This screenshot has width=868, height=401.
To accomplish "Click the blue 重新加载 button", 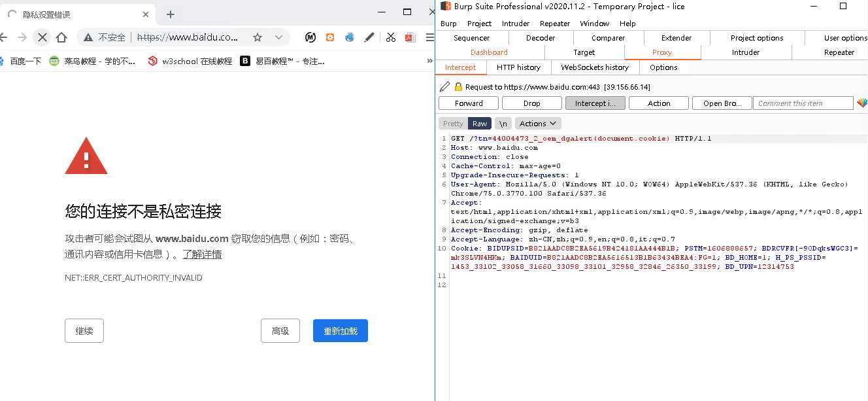I will (341, 331).
